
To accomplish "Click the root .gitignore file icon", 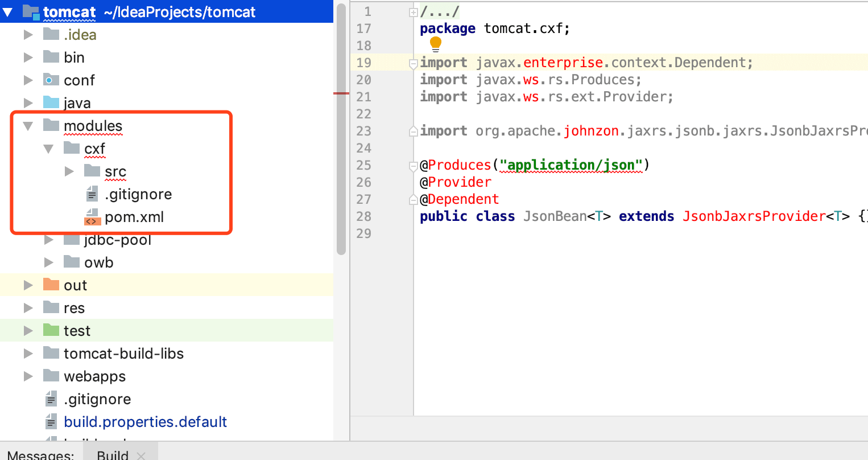I will pyautogui.click(x=51, y=399).
